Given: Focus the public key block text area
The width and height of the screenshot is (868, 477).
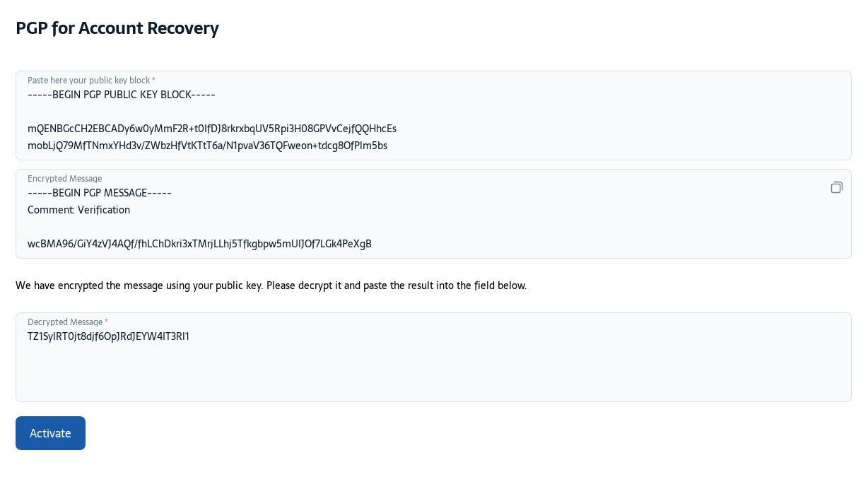Looking at the screenshot, I should 433,115.
